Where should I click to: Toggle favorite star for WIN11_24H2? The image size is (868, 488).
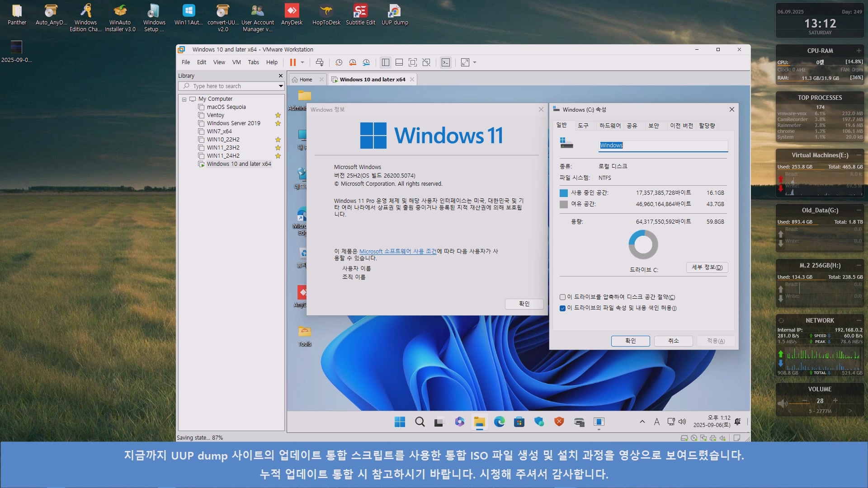[278, 156]
